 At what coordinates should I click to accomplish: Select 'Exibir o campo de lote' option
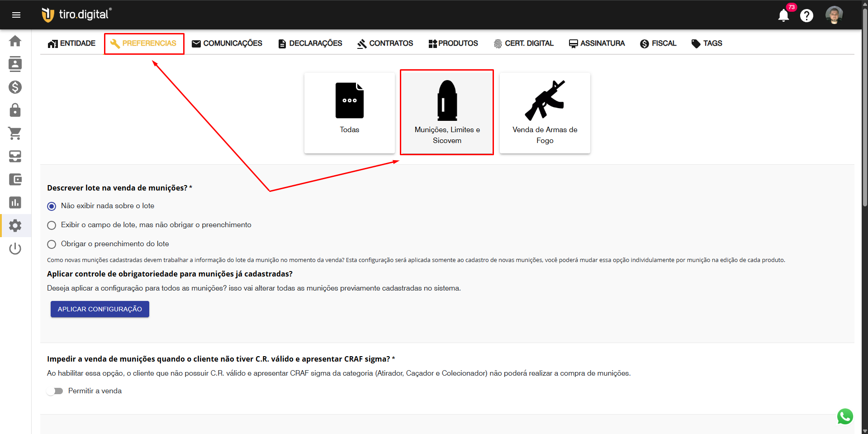click(x=52, y=225)
